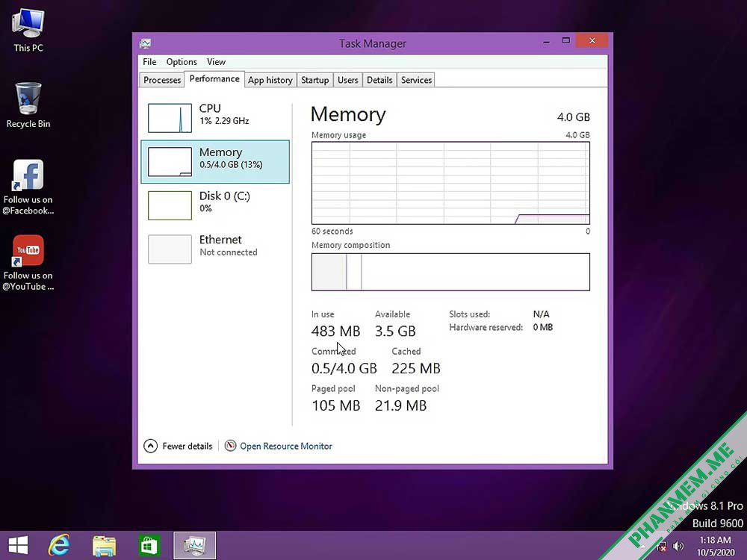Open the File menu
Image resolution: width=747 pixels, height=560 pixels.
click(149, 62)
